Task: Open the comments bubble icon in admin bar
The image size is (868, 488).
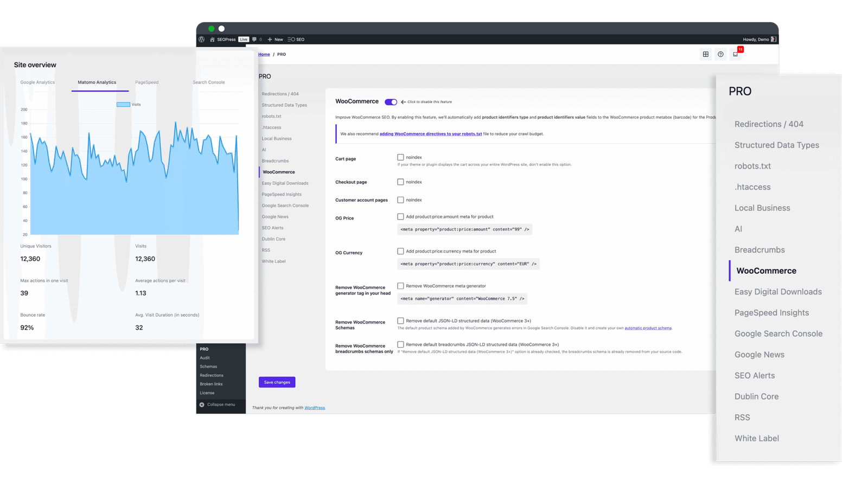Action: point(254,40)
